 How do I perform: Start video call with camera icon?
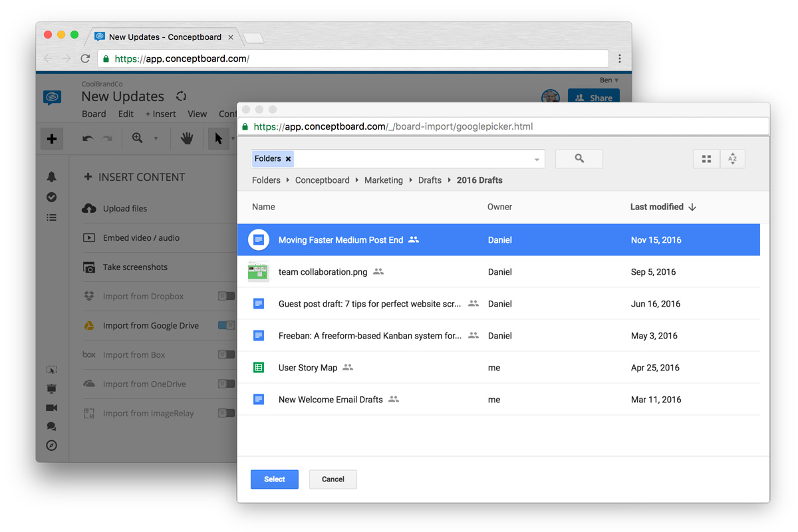51,408
